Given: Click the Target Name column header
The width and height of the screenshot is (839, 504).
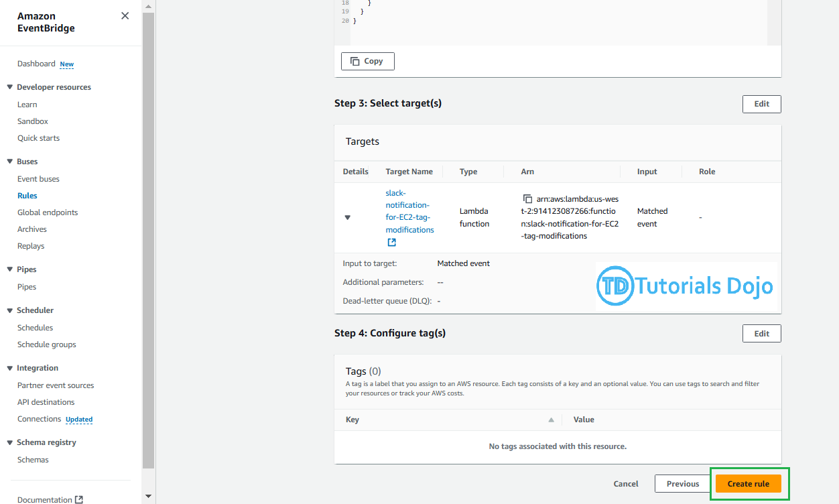Looking at the screenshot, I should coord(409,172).
